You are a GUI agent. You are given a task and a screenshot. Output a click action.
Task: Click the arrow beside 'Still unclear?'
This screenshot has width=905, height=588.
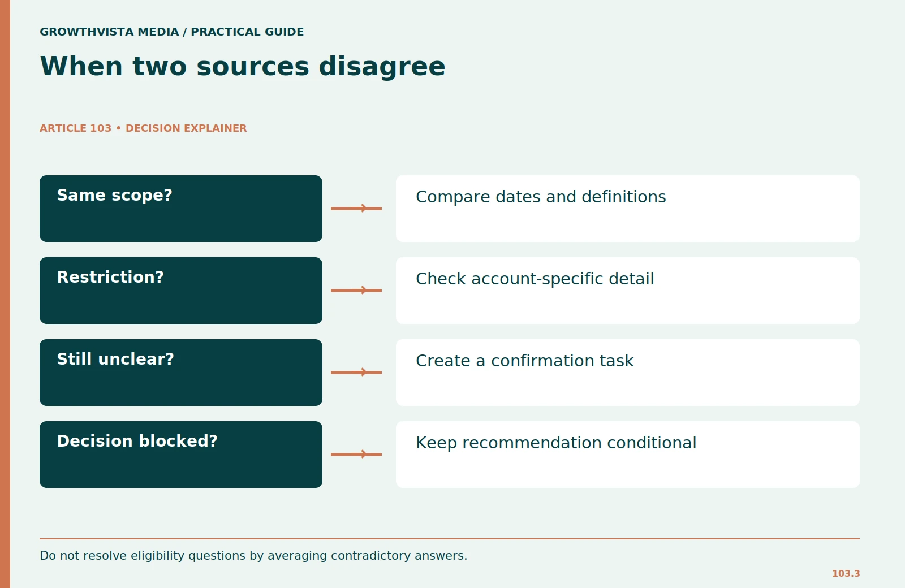click(356, 373)
